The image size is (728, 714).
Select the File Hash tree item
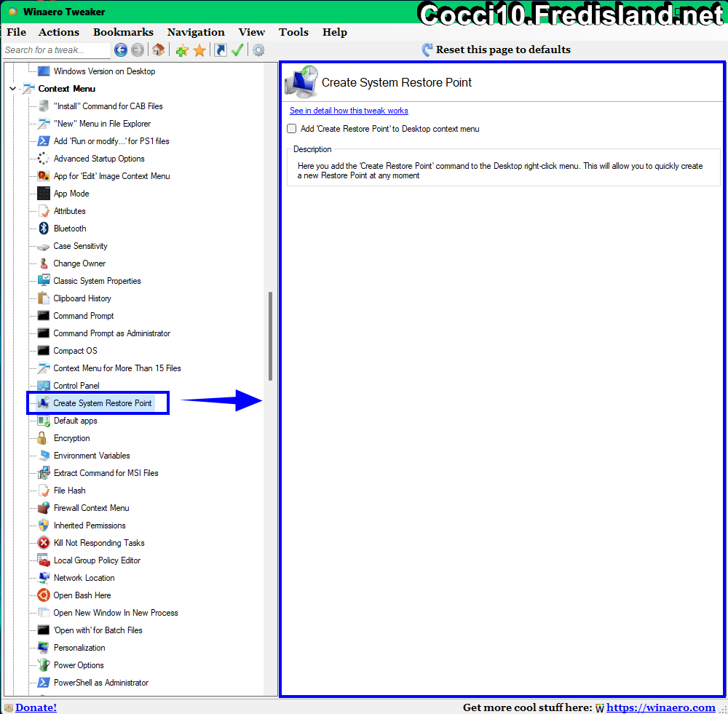click(x=70, y=491)
